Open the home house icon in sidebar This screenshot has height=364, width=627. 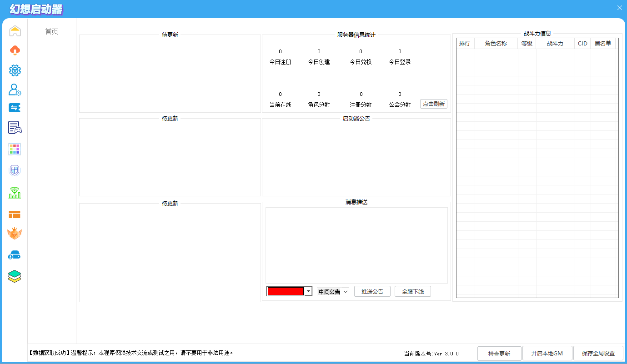point(15,31)
